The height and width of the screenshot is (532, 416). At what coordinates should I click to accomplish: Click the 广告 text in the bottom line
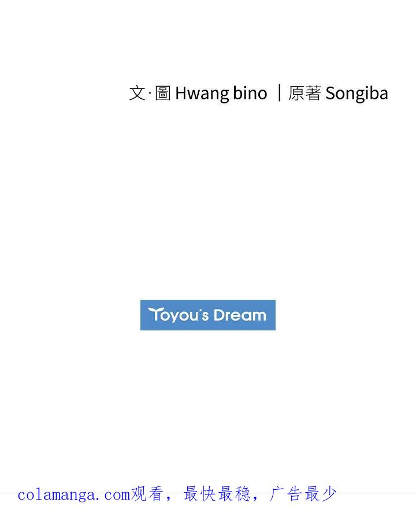point(286,494)
